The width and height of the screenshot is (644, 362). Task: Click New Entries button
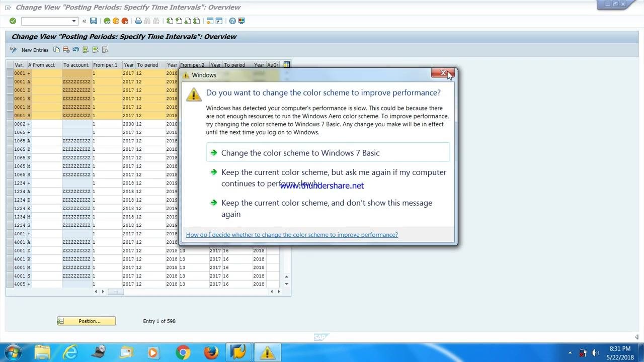(x=35, y=50)
